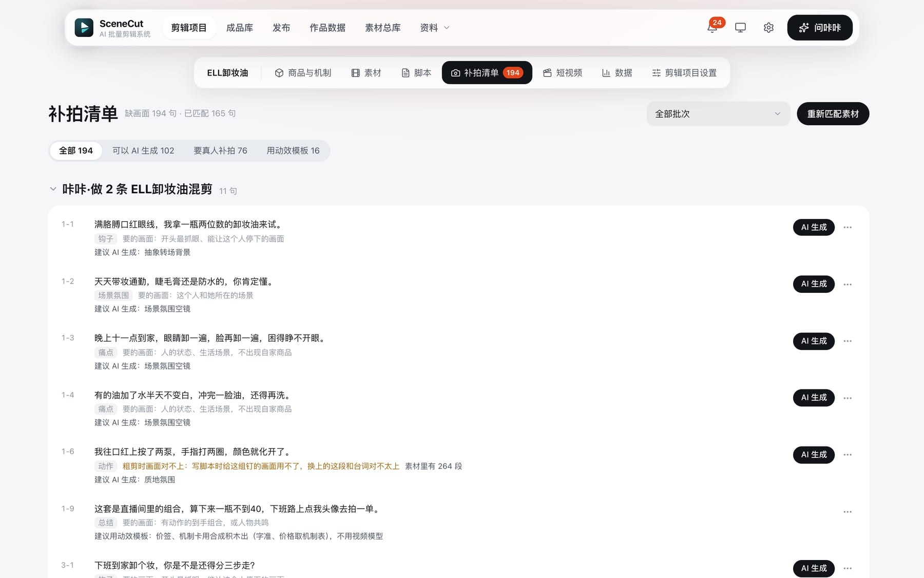This screenshot has width=924, height=578.
Task: Open more options for row 1-6
Action: pos(848,455)
